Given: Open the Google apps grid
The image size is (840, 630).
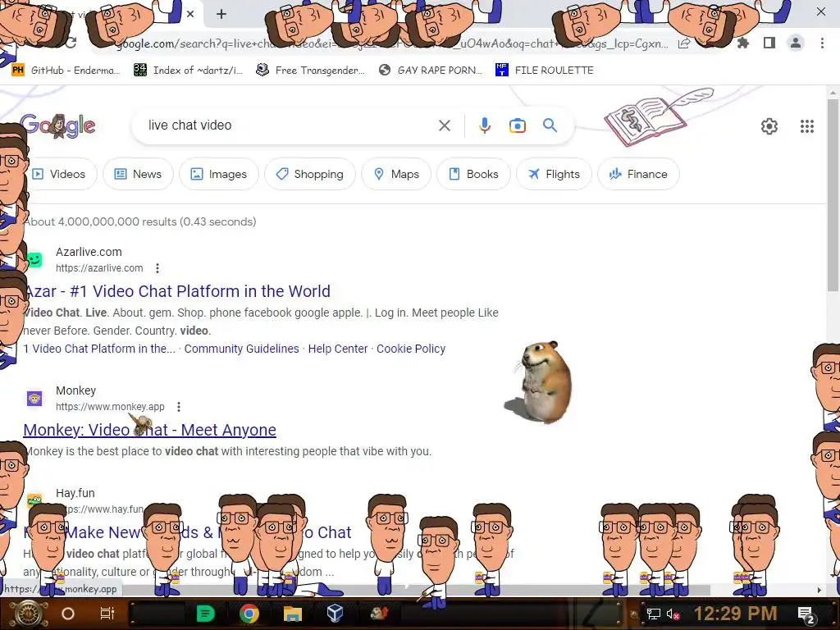Looking at the screenshot, I should coord(807,126).
